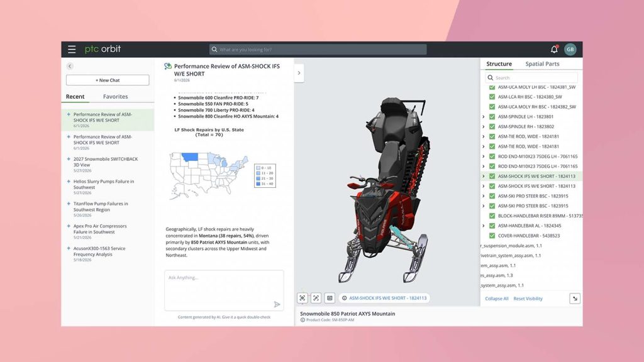644x362 pixels.
Task: Collapse the chat sidebar with the back chevron
Action: click(x=70, y=66)
